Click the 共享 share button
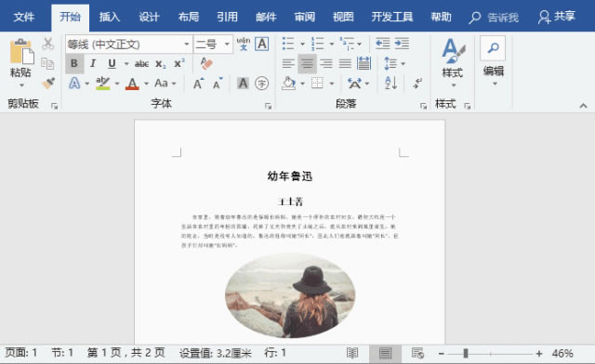The image size is (595, 364). click(x=557, y=17)
